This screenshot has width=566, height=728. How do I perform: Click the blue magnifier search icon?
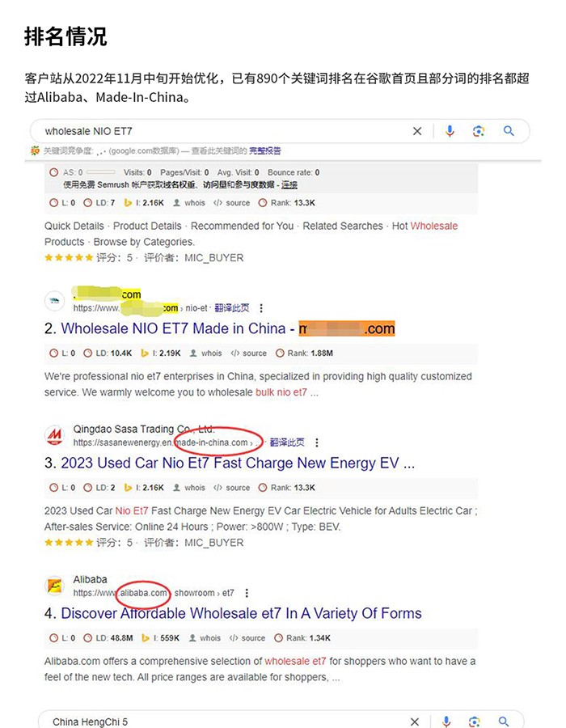pyautogui.click(x=509, y=131)
